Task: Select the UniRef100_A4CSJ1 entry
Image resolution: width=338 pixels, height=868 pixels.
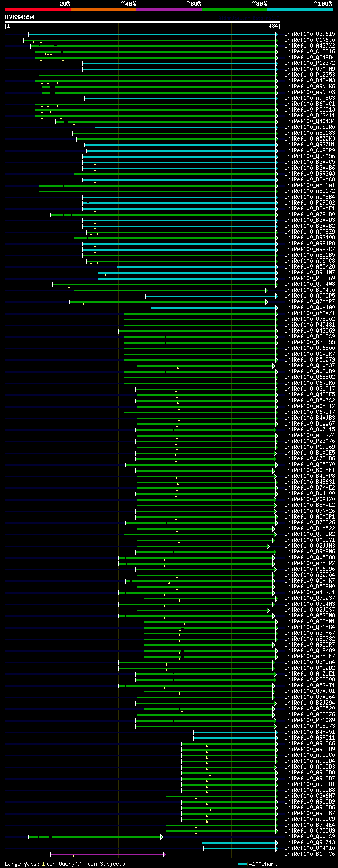Action: (x=309, y=592)
